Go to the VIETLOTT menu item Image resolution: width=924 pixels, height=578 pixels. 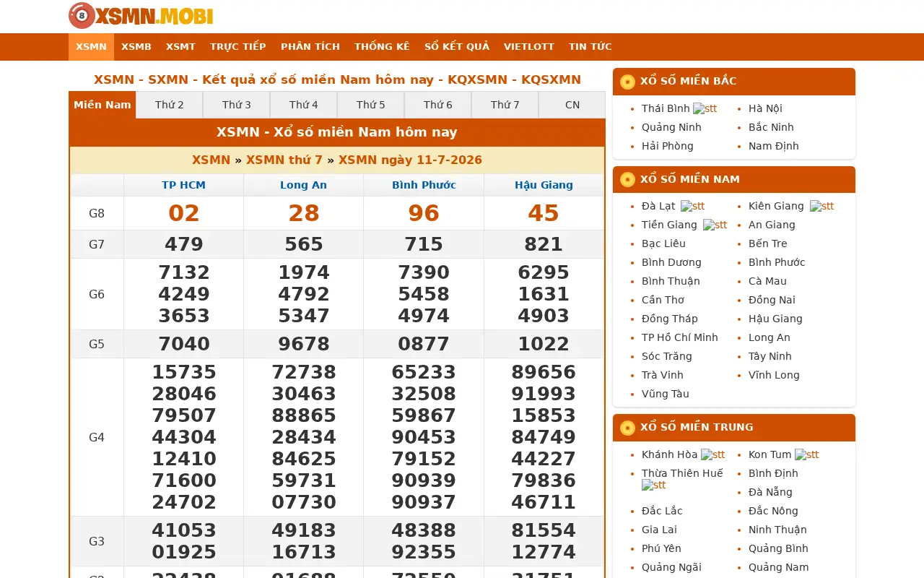[529, 47]
